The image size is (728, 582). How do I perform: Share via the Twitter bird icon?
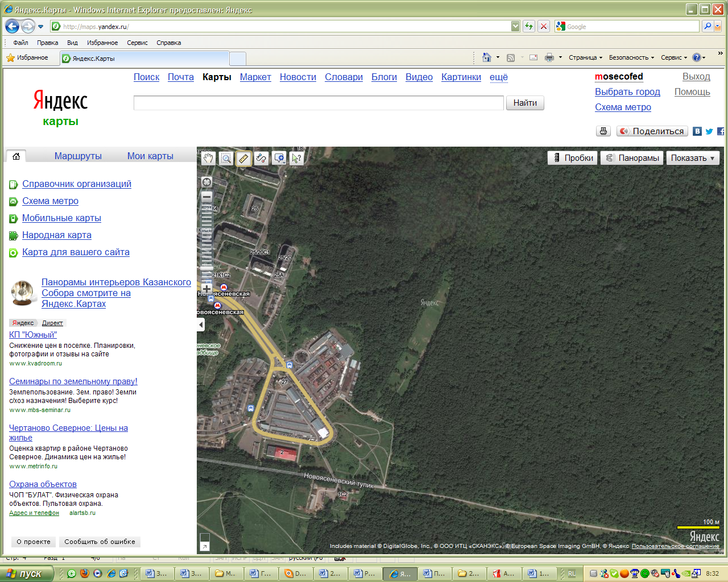pyautogui.click(x=709, y=131)
